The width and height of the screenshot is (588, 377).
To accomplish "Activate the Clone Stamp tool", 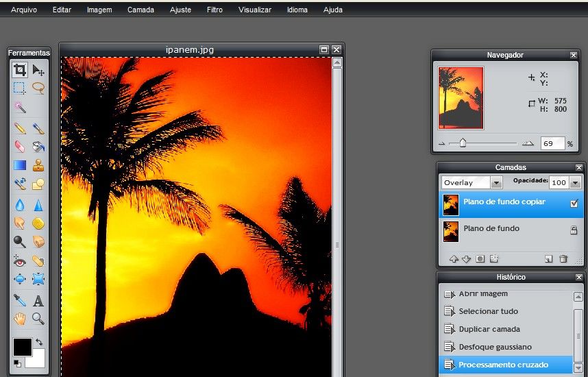I will 38,165.
